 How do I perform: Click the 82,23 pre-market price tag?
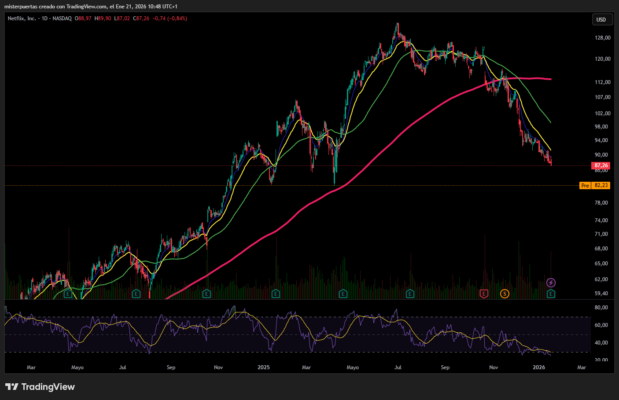[x=601, y=186]
